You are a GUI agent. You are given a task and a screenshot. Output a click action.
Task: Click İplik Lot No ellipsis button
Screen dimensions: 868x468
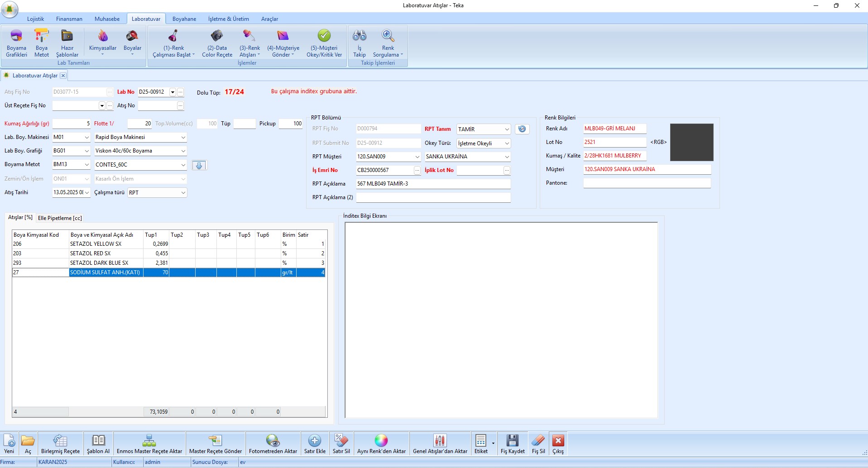click(507, 170)
